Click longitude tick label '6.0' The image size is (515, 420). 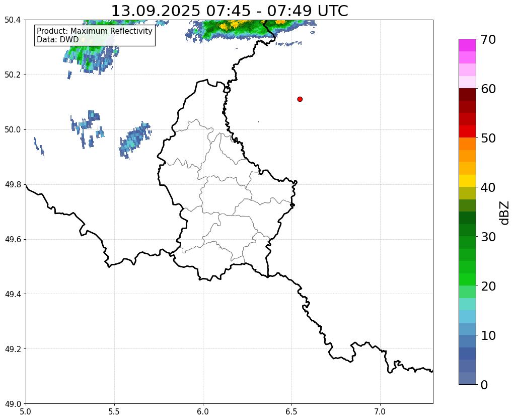pos(203,412)
